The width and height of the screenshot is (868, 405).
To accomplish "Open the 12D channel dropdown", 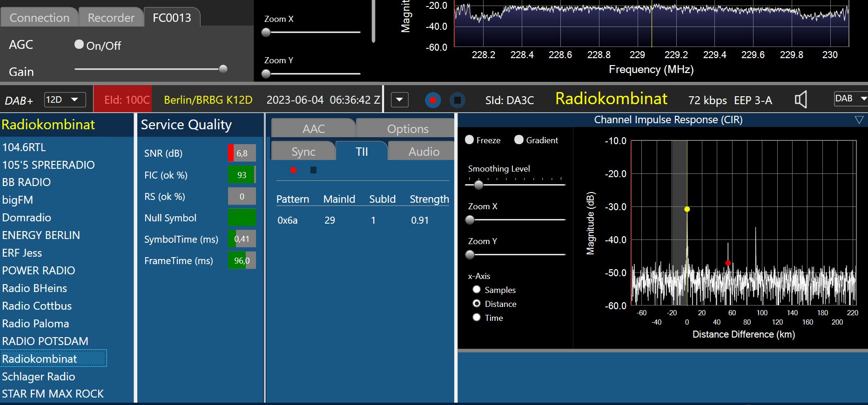I will click(65, 100).
